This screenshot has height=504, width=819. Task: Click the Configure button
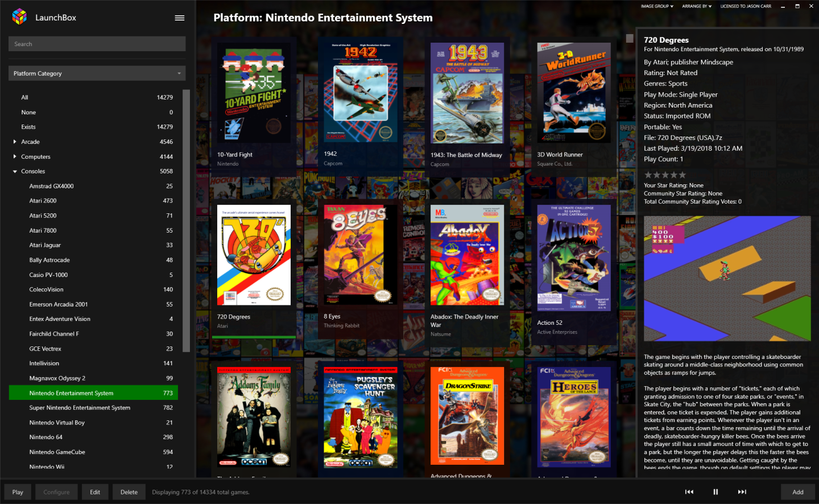[x=56, y=492]
